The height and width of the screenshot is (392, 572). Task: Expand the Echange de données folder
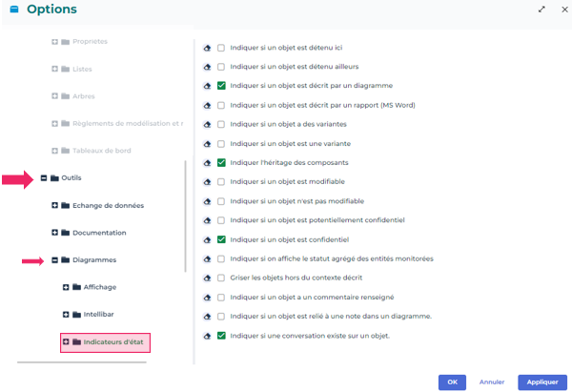coord(54,205)
